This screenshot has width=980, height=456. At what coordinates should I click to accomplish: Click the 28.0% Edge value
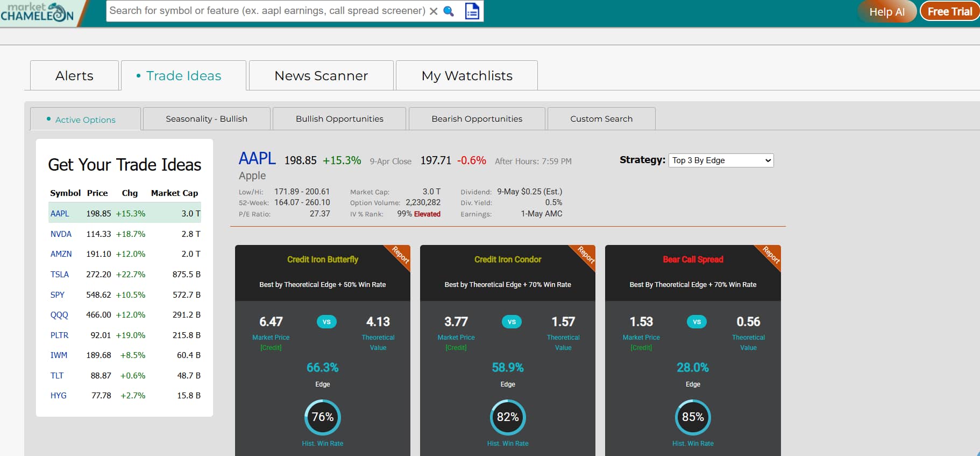[693, 368]
